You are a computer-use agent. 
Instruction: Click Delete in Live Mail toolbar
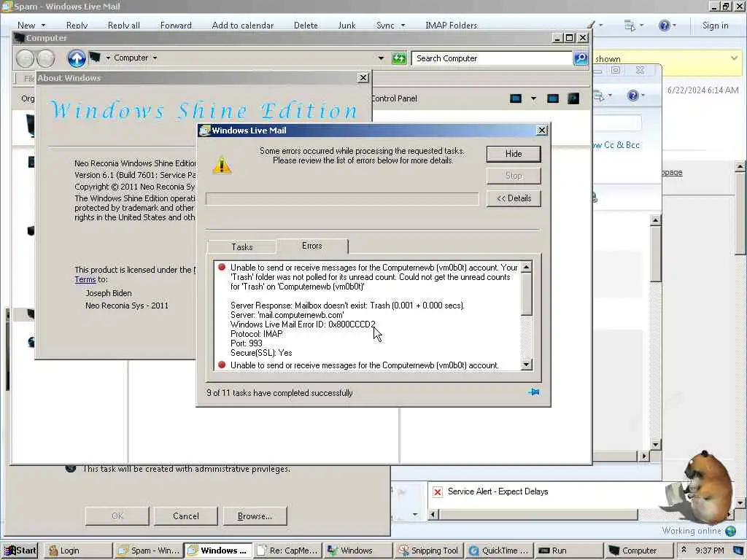click(306, 26)
